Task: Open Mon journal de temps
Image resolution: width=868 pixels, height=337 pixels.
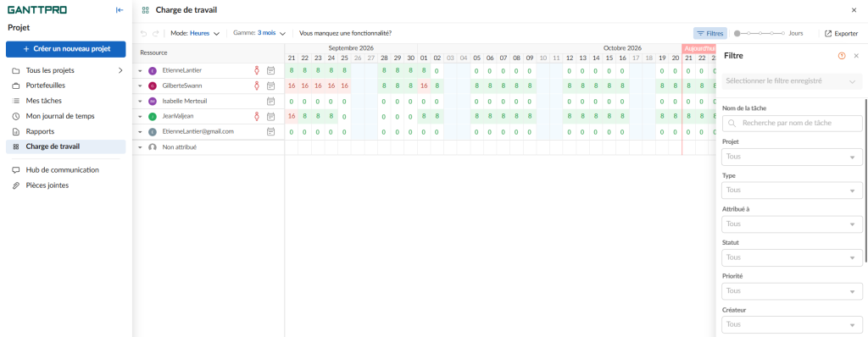Action: click(66, 116)
